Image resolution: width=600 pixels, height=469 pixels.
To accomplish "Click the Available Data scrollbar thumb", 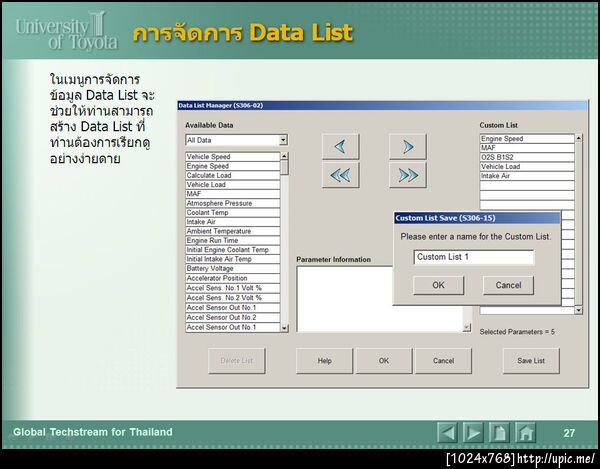I will click(284, 167).
